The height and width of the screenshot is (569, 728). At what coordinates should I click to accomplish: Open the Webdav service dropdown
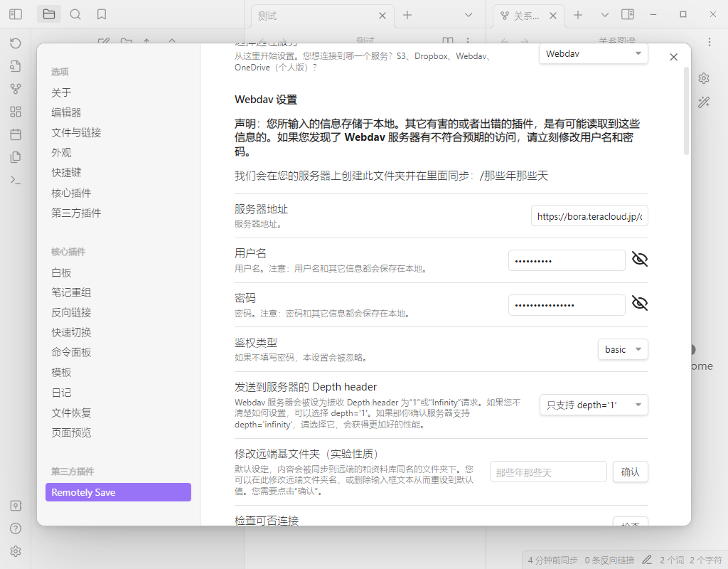tap(594, 54)
